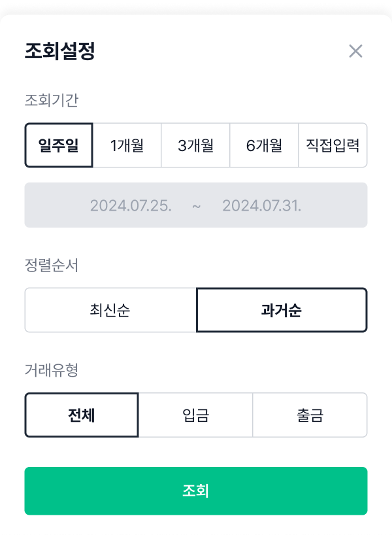392x535 pixels.
Task: Select 전체 transaction type
Action: coord(81,414)
